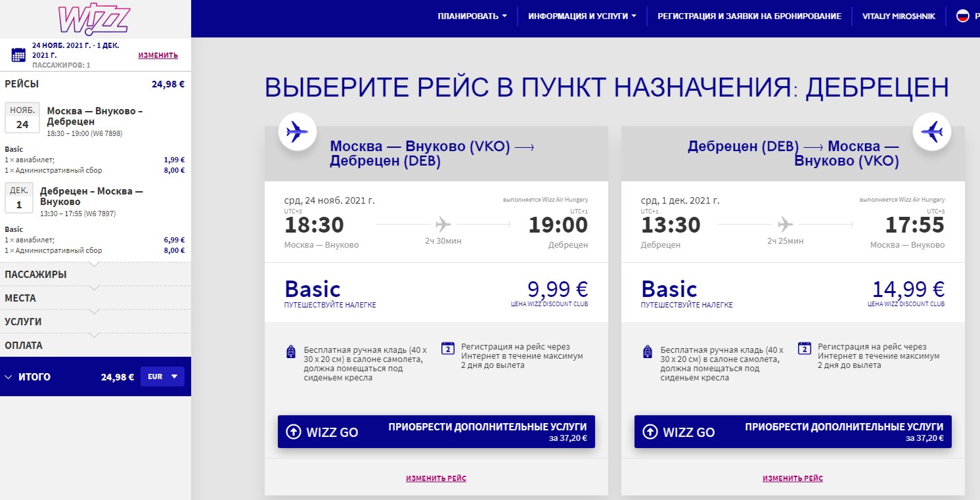This screenshot has width=980, height=500.
Task: Click Изменить рейс under the outbound flight
Action: [435, 478]
